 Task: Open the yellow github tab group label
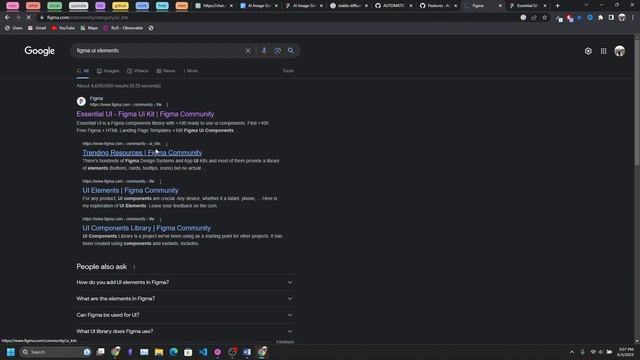pyautogui.click(x=120, y=6)
